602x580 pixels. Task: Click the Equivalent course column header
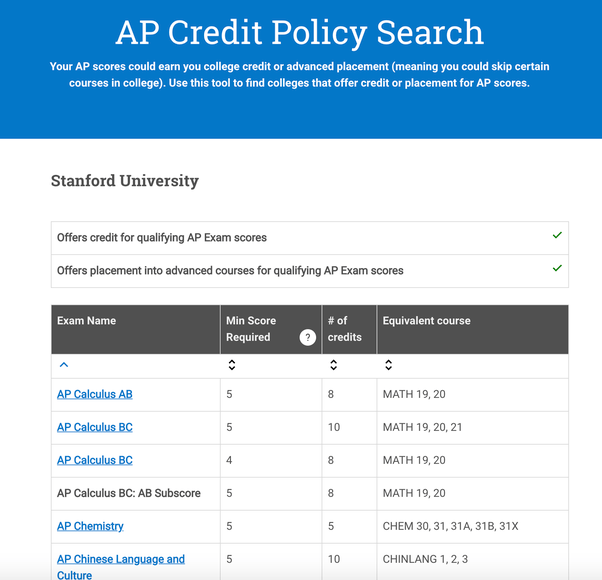[x=426, y=321]
